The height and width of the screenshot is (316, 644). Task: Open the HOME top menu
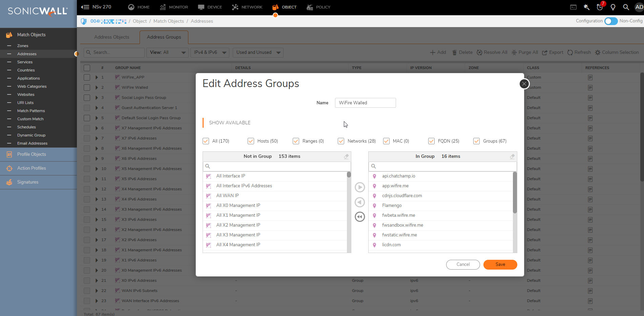point(139,7)
